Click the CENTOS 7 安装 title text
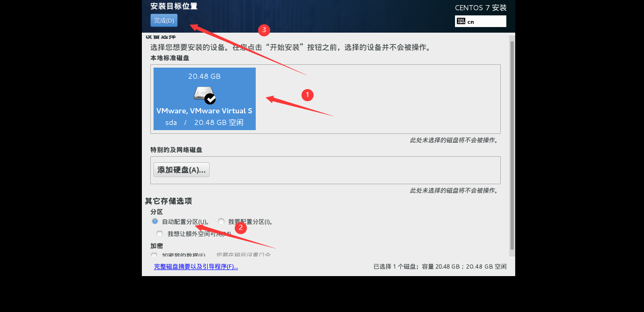Screen dimensions: 644x312 tap(481, 7)
